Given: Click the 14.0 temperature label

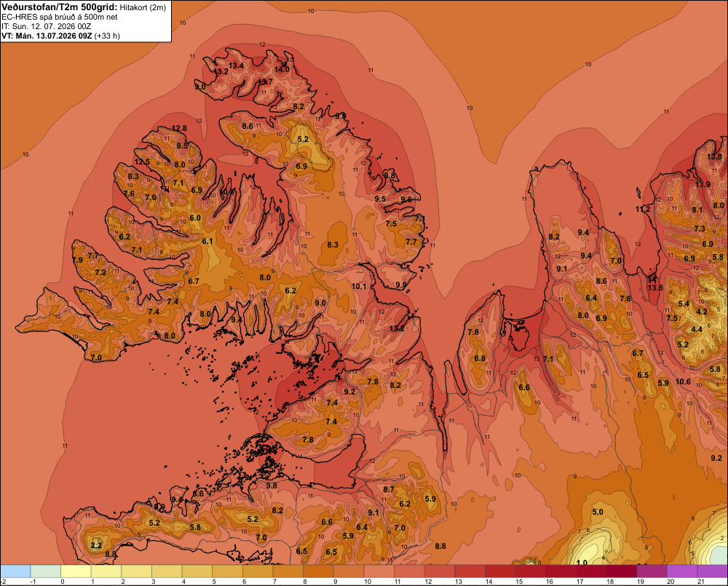Looking at the screenshot, I should [x=281, y=69].
